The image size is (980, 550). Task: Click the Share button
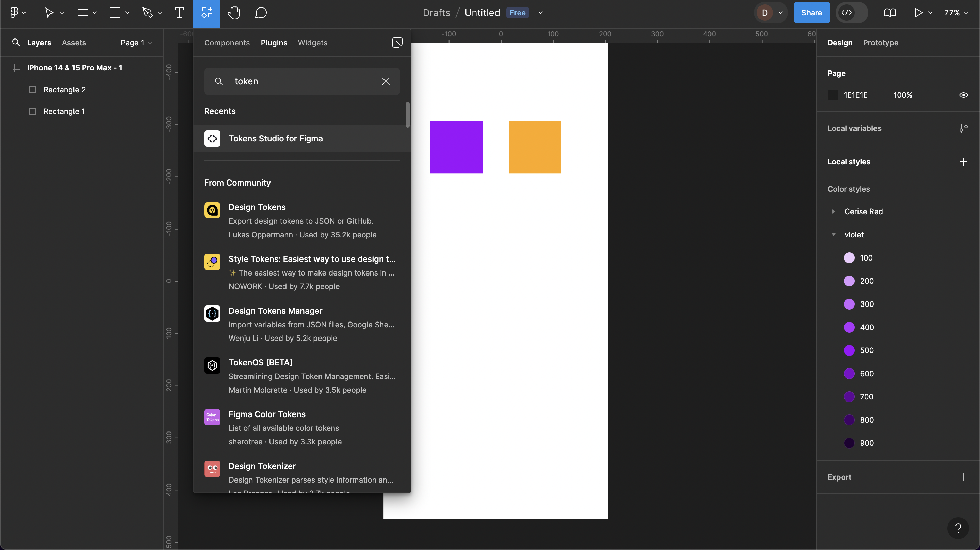click(x=811, y=13)
